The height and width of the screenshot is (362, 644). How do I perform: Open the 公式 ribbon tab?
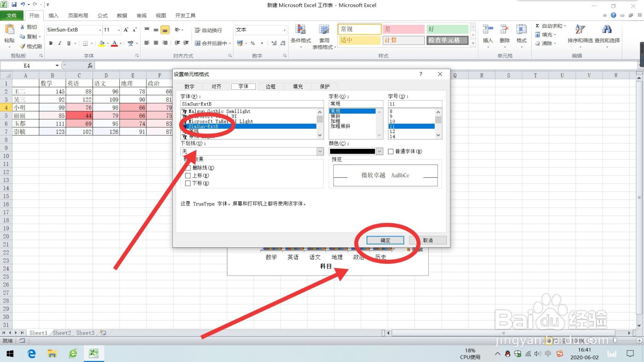click(x=103, y=15)
